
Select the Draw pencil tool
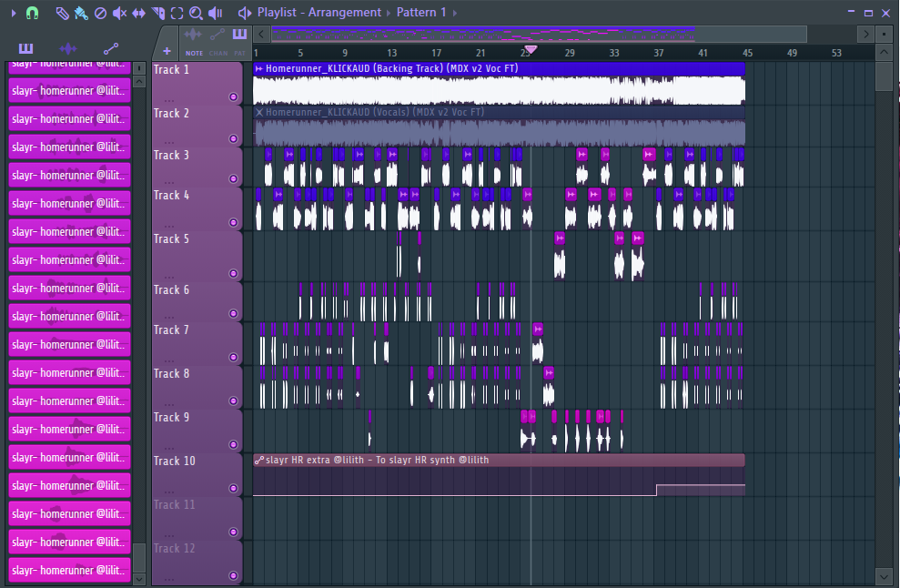(x=62, y=13)
